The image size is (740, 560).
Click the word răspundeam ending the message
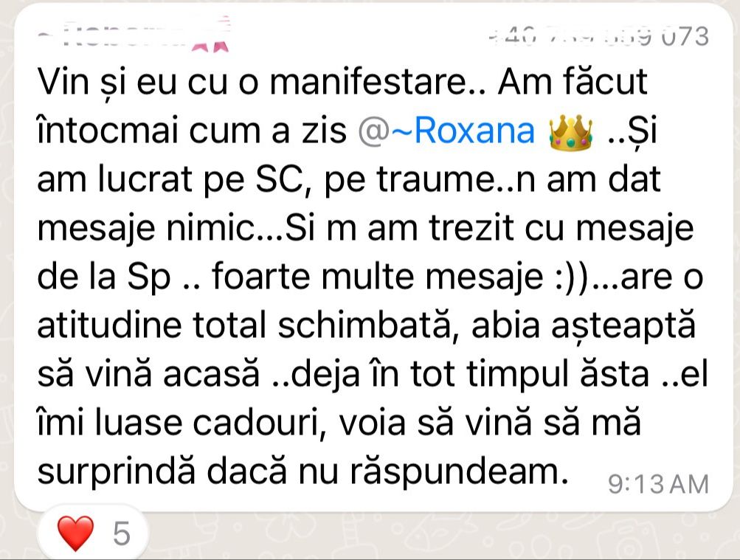459,473
